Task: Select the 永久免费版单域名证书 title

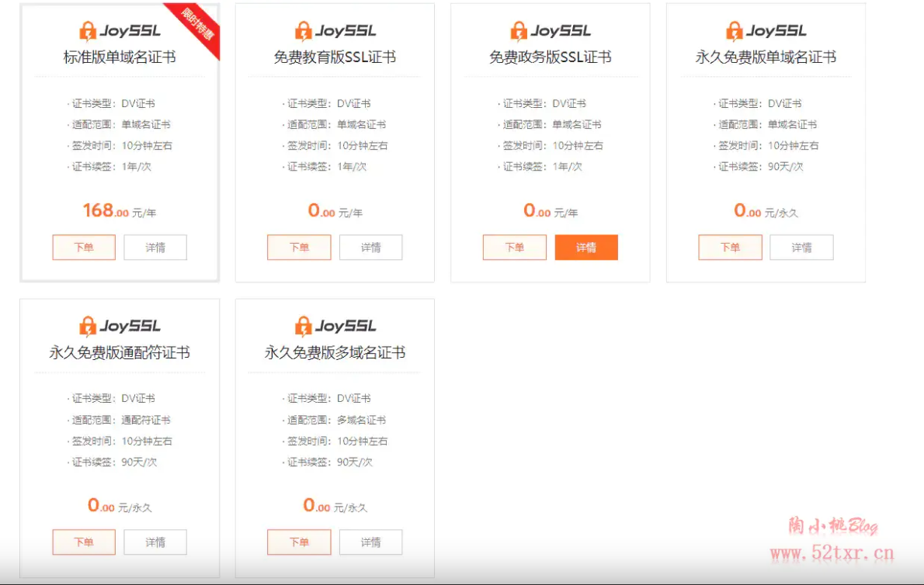Action: pyautogui.click(x=766, y=57)
